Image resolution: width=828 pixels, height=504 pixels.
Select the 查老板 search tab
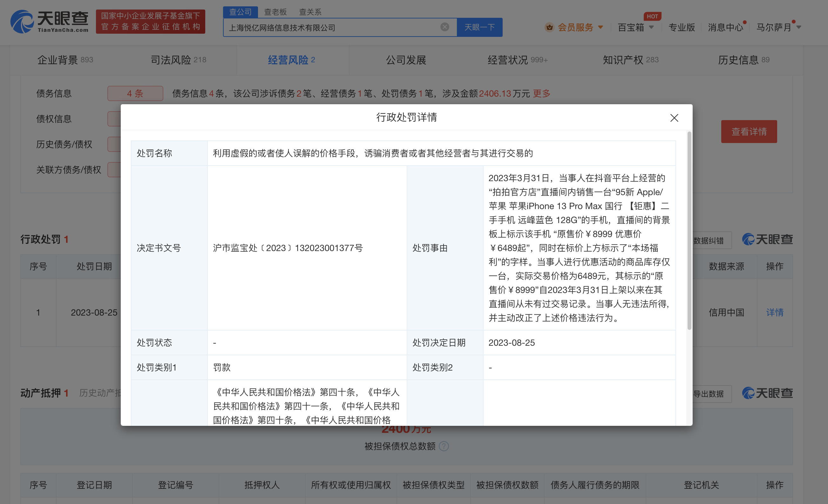click(275, 12)
